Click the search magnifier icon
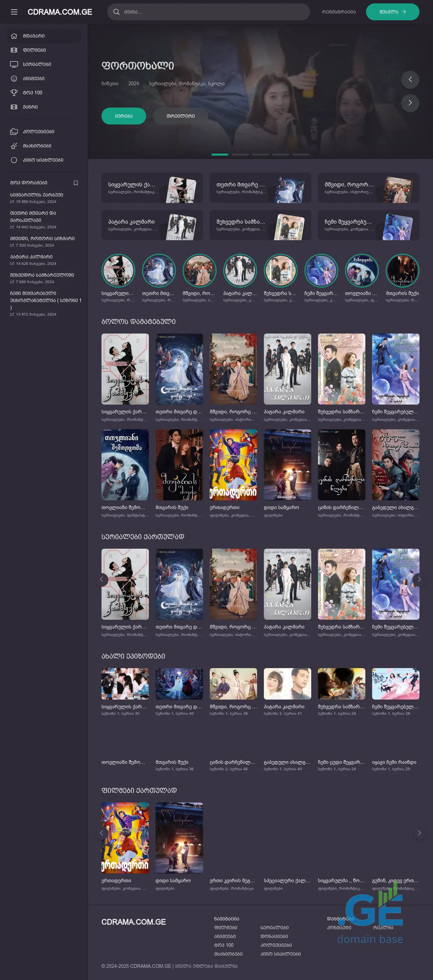Image resolution: width=433 pixels, height=980 pixels. (x=116, y=12)
